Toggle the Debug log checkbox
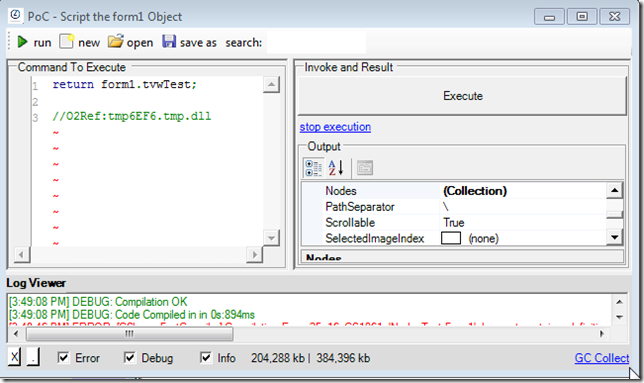Viewport: 644px width, 383px height. [129, 358]
